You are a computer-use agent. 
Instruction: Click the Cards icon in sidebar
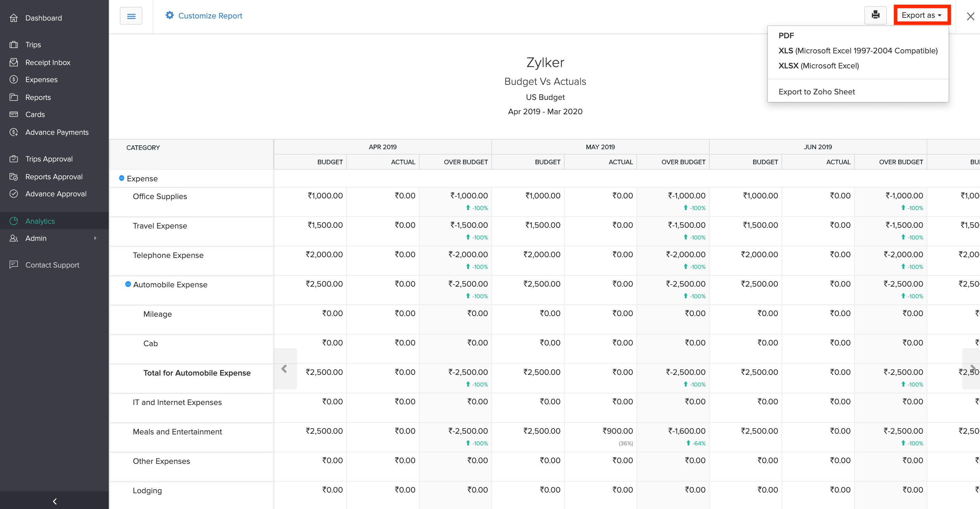[14, 114]
